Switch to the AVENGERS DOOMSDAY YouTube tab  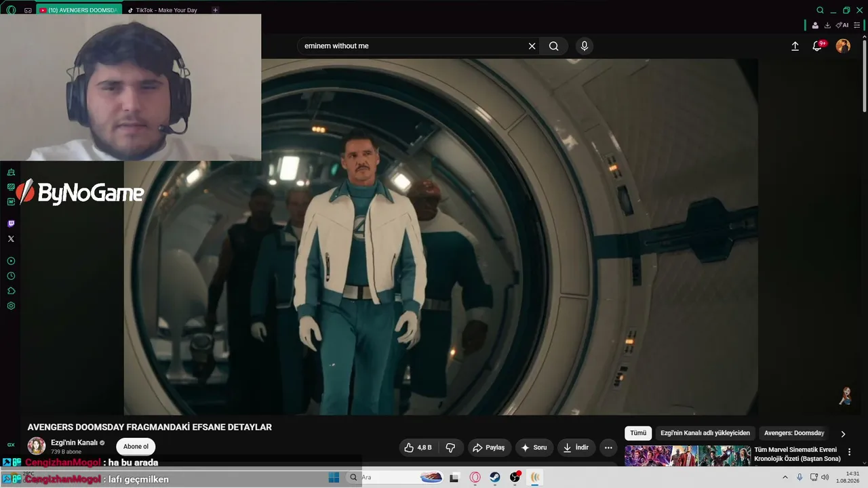coord(78,10)
